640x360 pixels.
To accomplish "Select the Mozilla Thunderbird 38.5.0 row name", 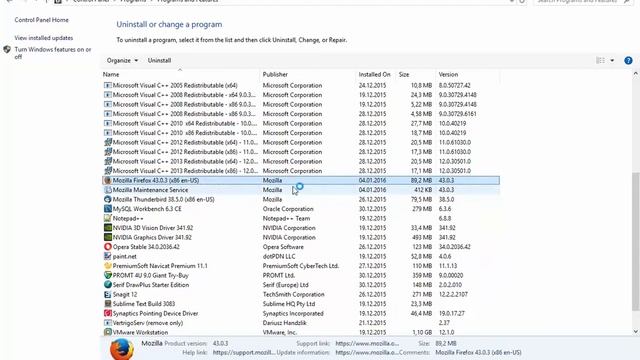I will (x=163, y=199).
